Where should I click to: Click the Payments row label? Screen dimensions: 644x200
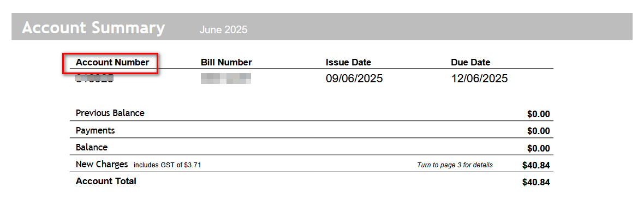(x=96, y=130)
